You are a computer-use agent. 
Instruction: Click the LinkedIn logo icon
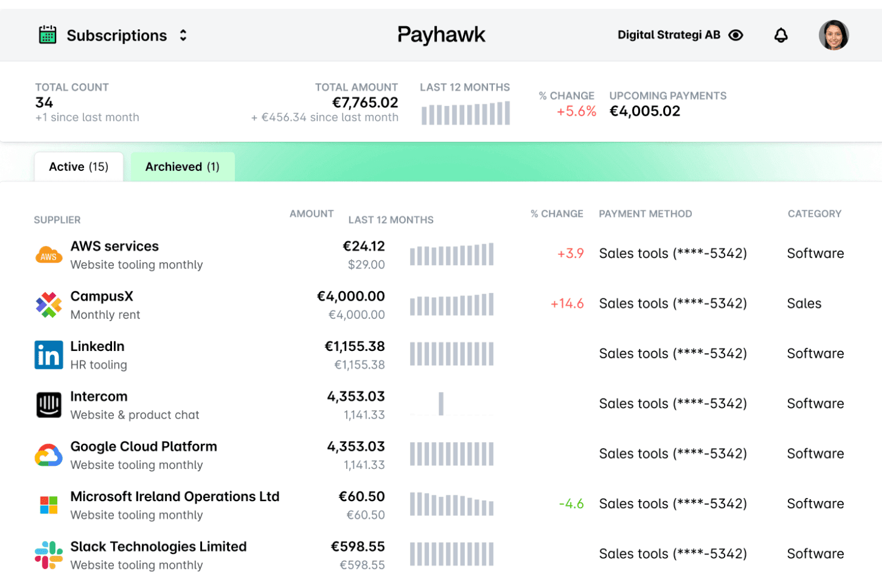[48, 355]
